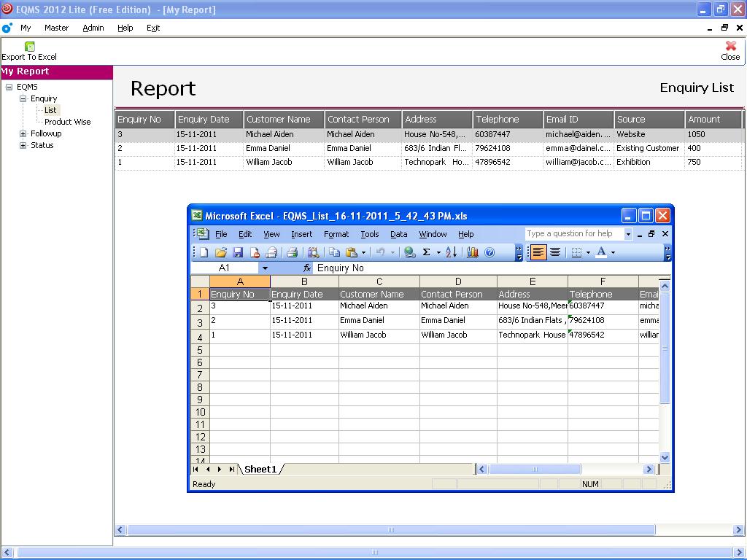Click the Source report column header
The height and width of the screenshot is (560, 747).
(x=649, y=119)
